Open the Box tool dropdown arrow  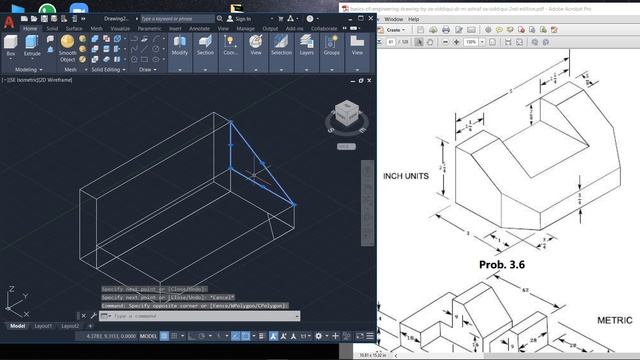click(x=11, y=59)
